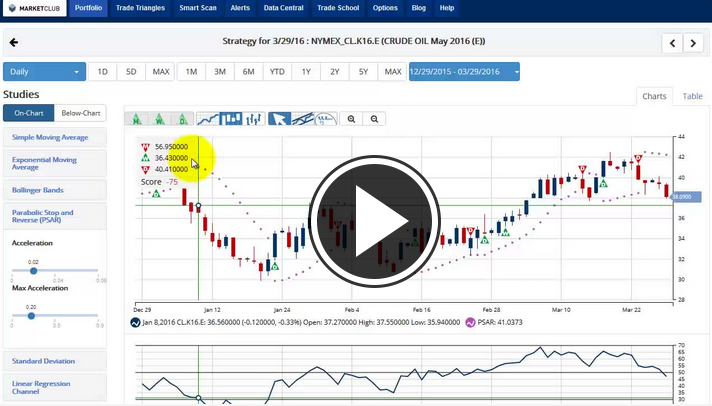Image resolution: width=712 pixels, height=406 pixels.
Task: Click the zoom in magnifier icon
Action: pyautogui.click(x=352, y=119)
